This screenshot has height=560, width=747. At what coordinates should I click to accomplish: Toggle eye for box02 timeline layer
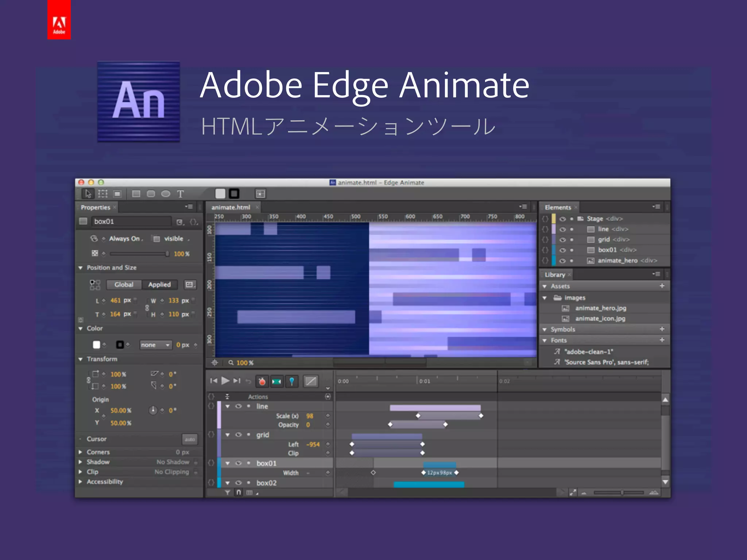239,483
